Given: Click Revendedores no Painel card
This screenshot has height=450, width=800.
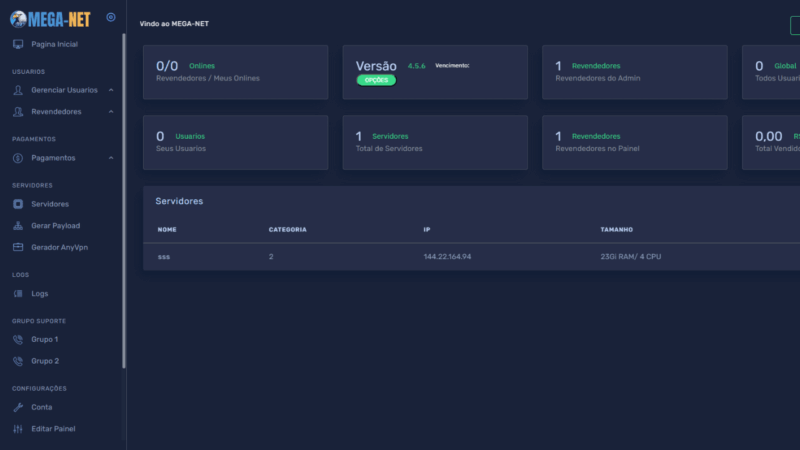Looking at the screenshot, I should pos(635,142).
